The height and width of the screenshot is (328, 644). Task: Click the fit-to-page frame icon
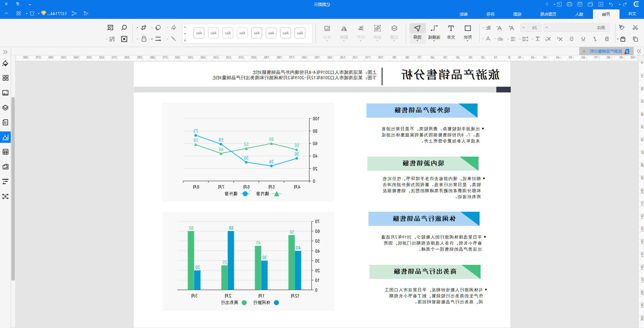tap(124, 39)
